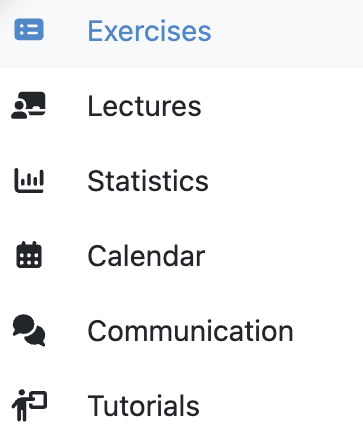Click blank area right of Calendar label
The image size is (363, 445).
coord(283,256)
